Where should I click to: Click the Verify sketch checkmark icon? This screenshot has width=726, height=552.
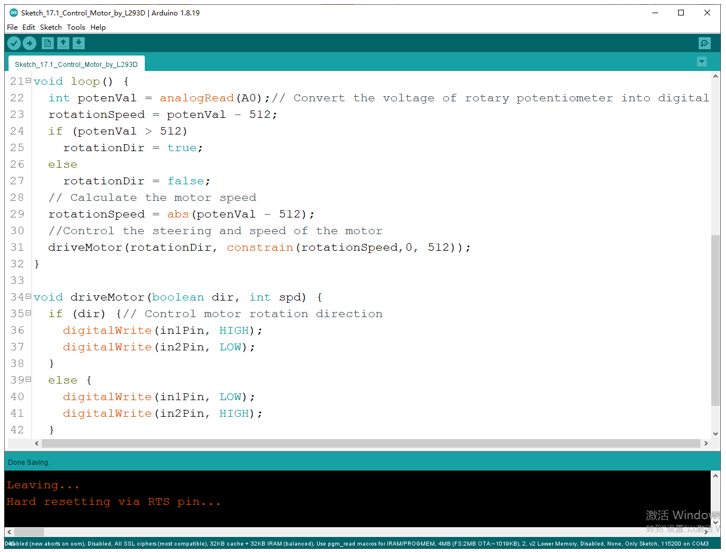[x=14, y=44]
